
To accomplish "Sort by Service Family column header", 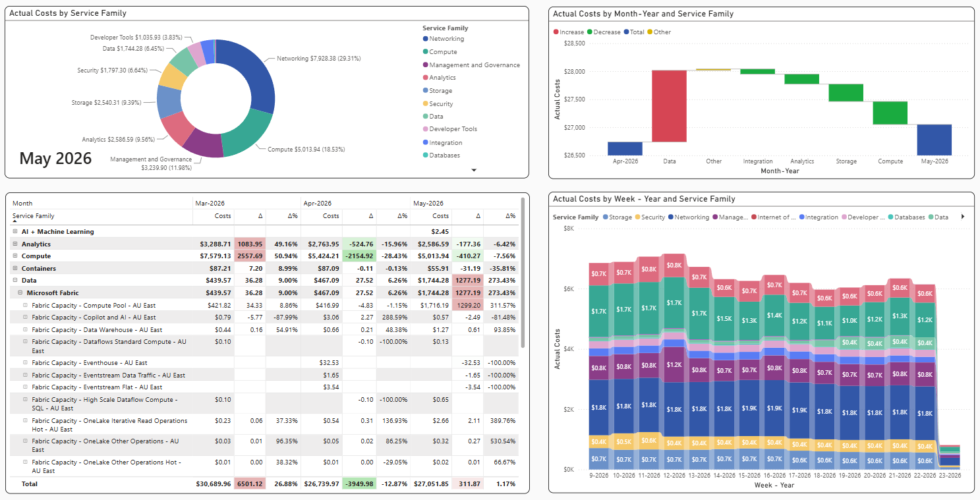I will [x=33, y=216].
